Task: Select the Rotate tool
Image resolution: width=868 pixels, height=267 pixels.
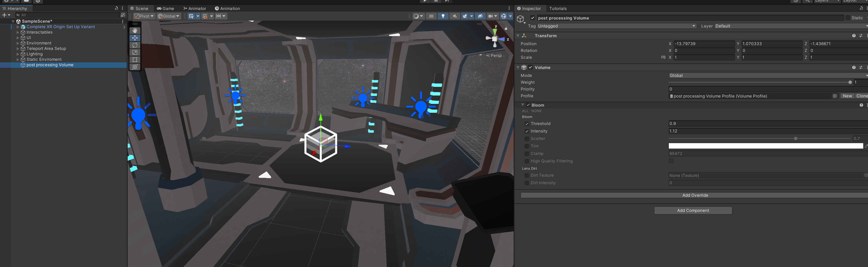Action: (x=135, y=45)
